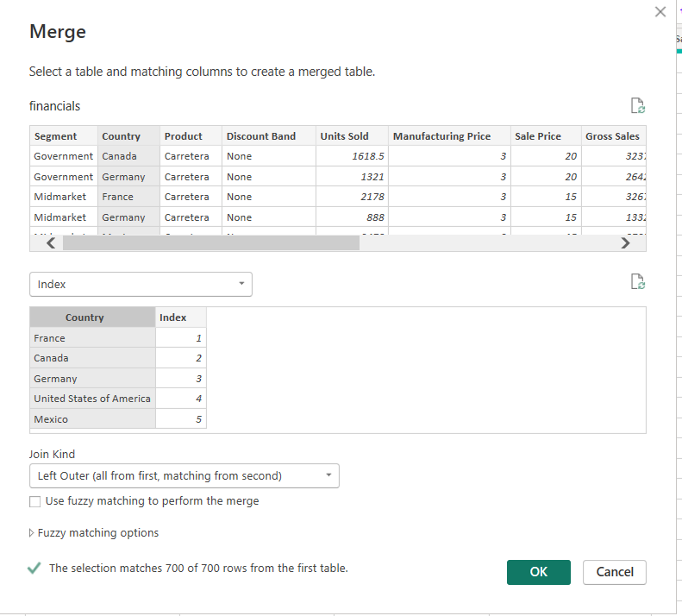
Task: Click the left scroll arrow of financials preview
Action: (51, 243)
